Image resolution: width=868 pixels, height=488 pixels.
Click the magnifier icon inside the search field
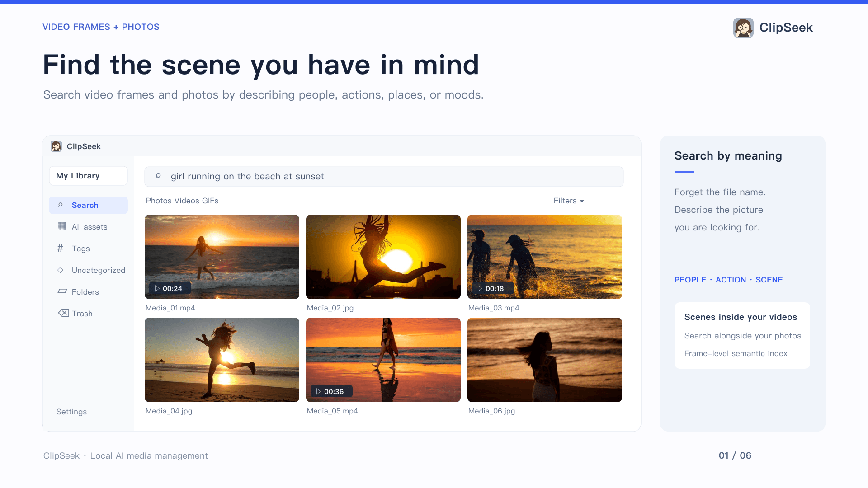tap(158, 176)
